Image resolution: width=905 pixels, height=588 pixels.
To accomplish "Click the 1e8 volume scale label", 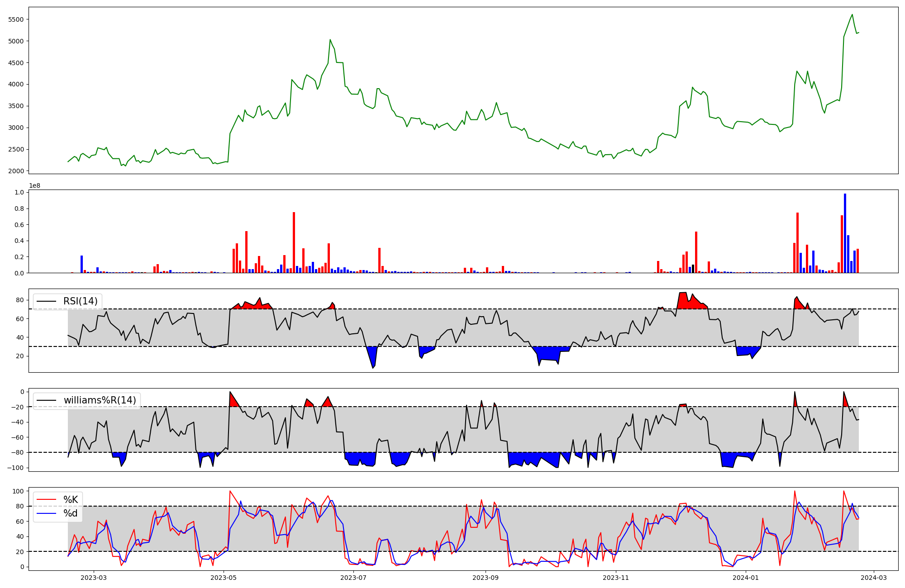I will (34, 186).
